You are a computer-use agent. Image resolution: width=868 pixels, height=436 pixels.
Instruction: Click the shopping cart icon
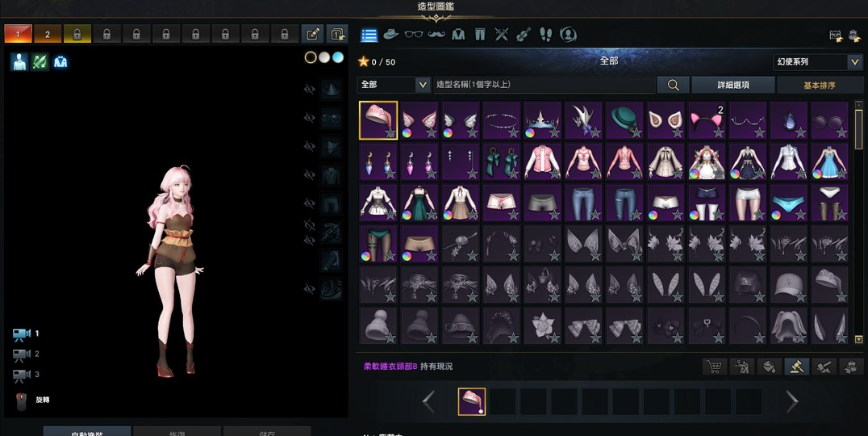[713, 367]
